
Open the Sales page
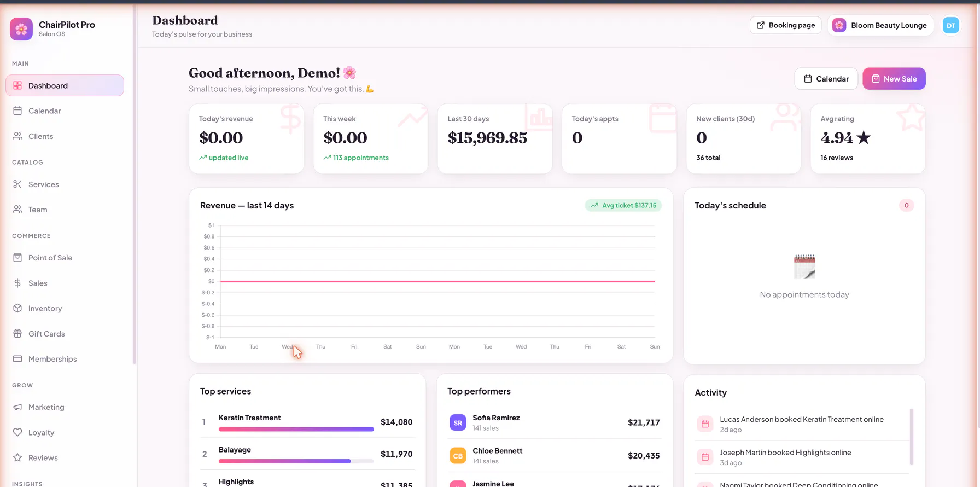[x=65, y=283]
